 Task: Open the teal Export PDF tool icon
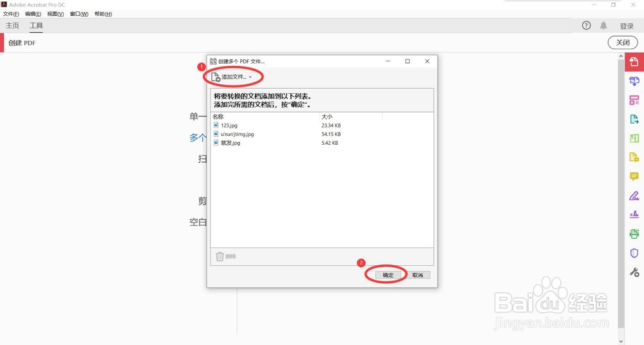pyautogui.click(x=634, y=119)
